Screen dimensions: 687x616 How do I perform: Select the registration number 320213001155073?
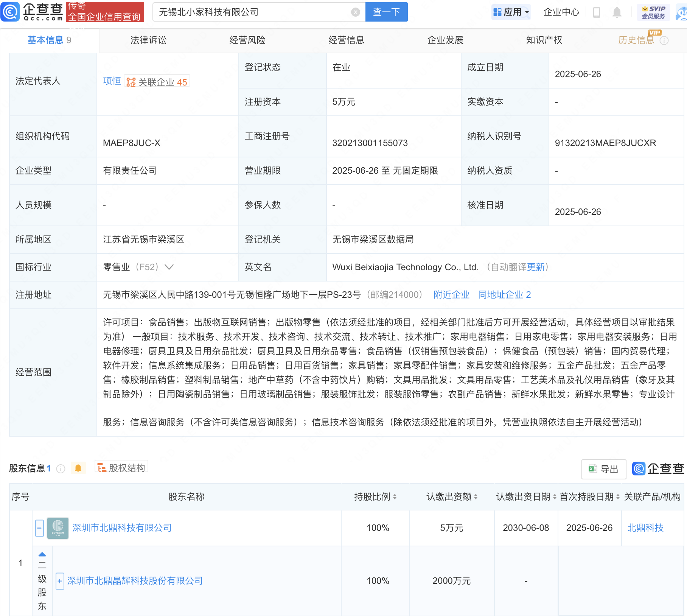coord(370,143)
